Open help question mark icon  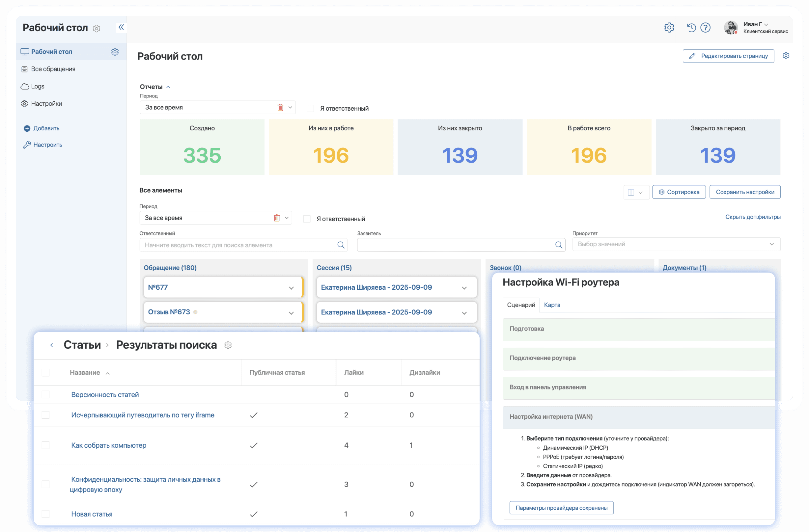coord(705,28)
